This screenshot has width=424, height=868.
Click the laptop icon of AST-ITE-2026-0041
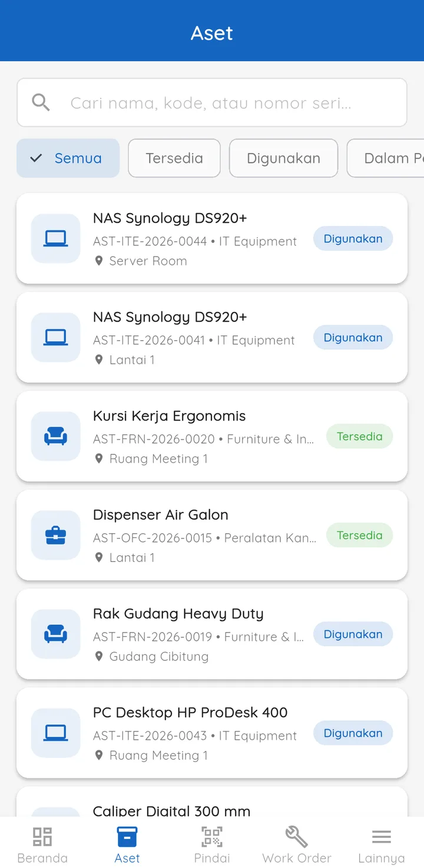(56, 337)
